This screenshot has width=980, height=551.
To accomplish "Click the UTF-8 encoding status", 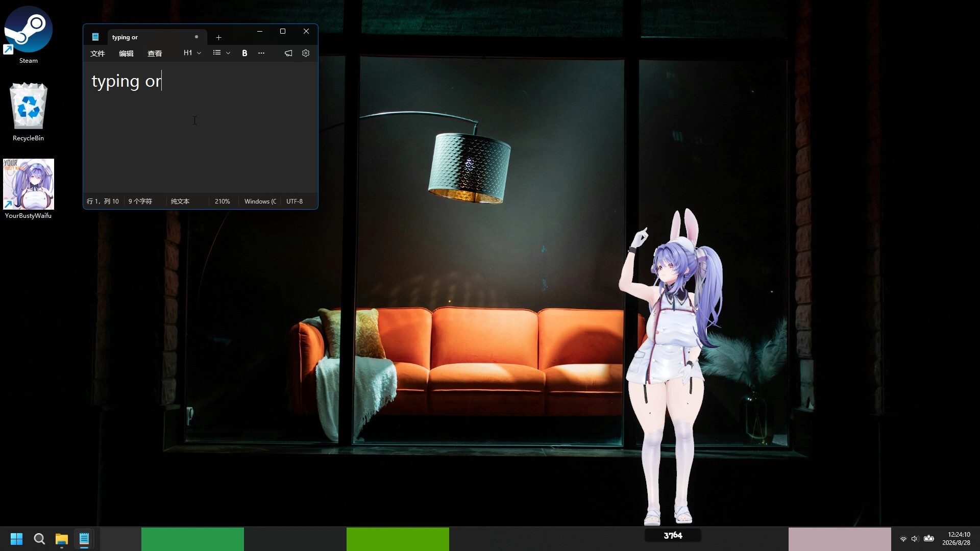I will [295, 202].
